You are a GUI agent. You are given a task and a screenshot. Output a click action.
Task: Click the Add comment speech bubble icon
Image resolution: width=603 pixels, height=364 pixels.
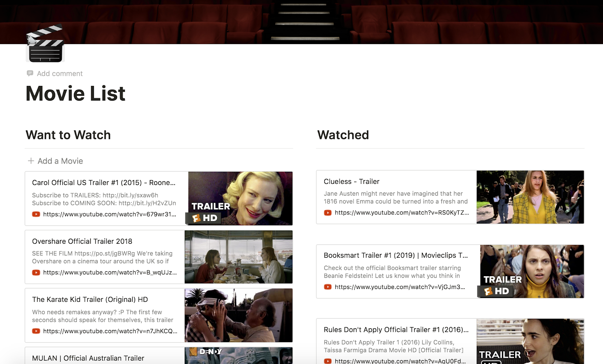pos(30,73)
